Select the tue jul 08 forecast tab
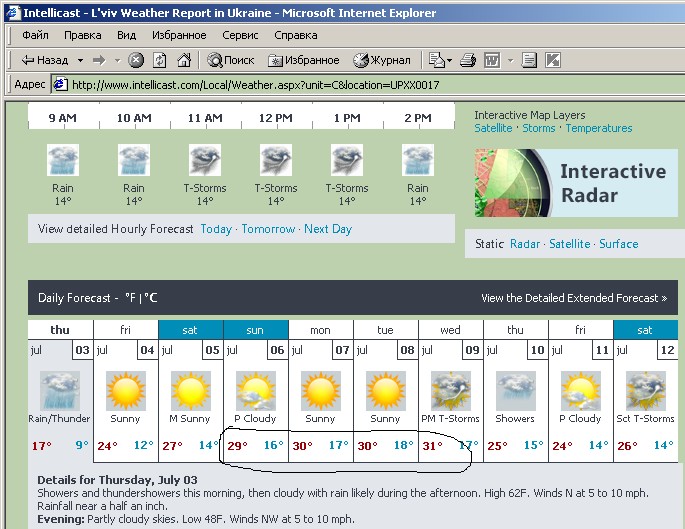 (386, 330)
